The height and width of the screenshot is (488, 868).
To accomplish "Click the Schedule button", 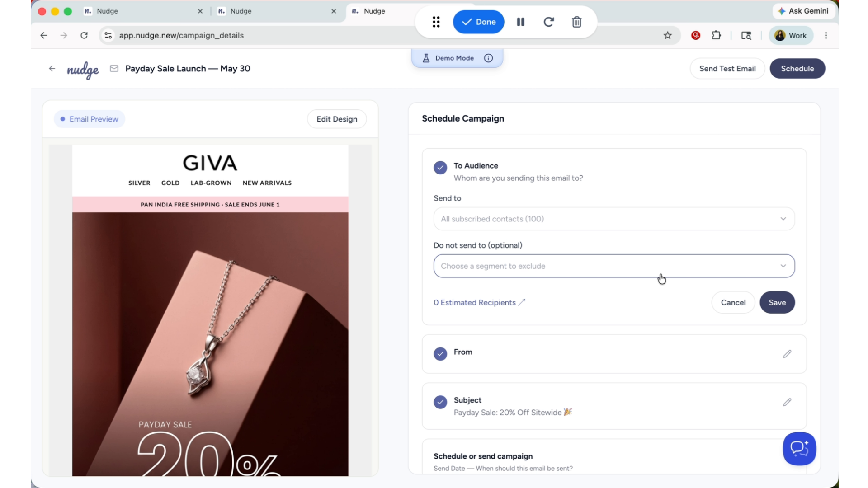I will point(797,69).
